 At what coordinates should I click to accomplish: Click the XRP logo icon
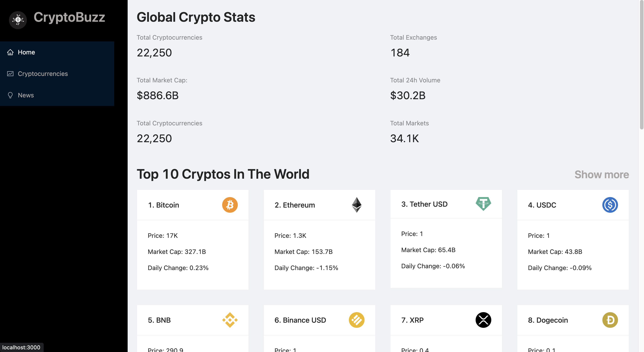point(483,320)
